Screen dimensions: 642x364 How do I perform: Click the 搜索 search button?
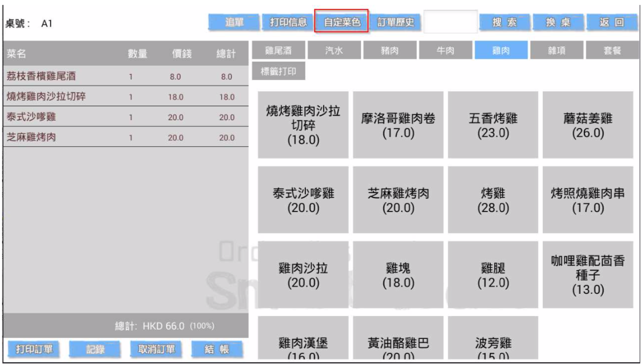tap(505, 22)
